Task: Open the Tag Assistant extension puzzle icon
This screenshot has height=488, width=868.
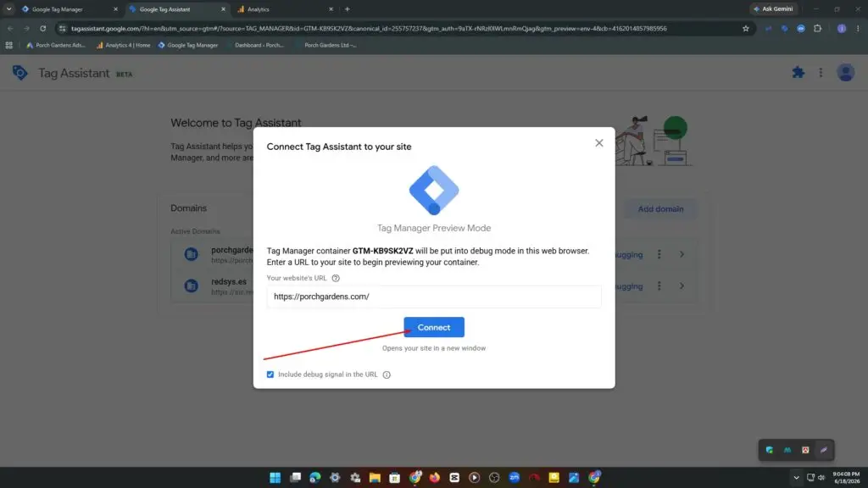Action: click(798, 73)
